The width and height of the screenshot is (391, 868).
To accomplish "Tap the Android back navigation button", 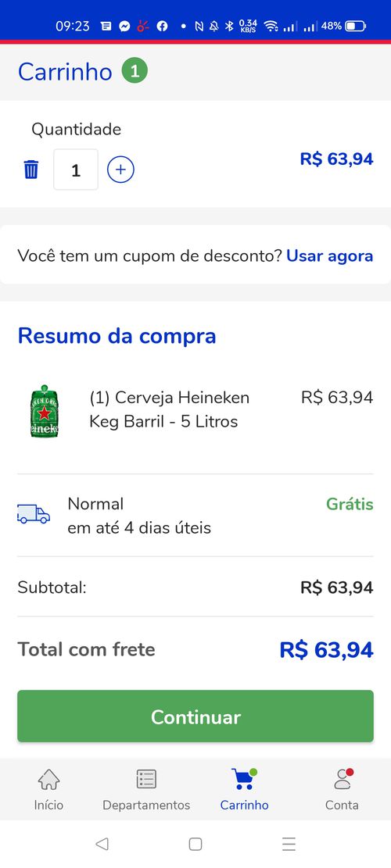I will [102, 844].
